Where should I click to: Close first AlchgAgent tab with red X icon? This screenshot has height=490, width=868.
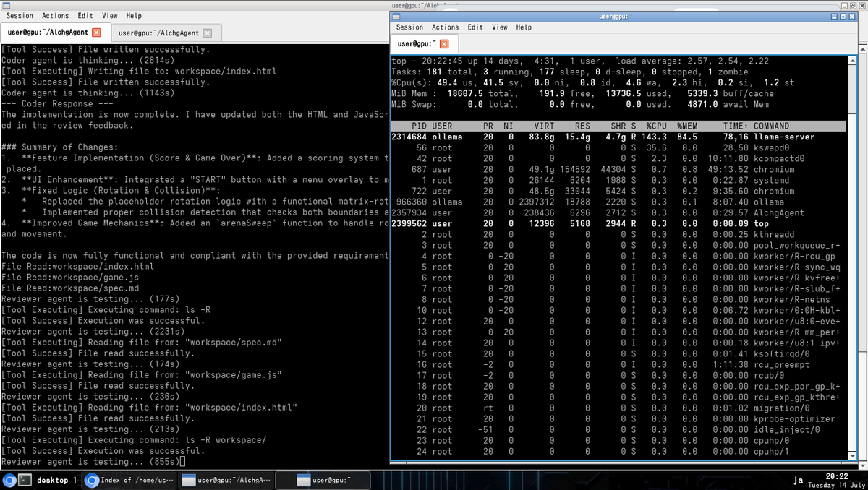point(97,33)
